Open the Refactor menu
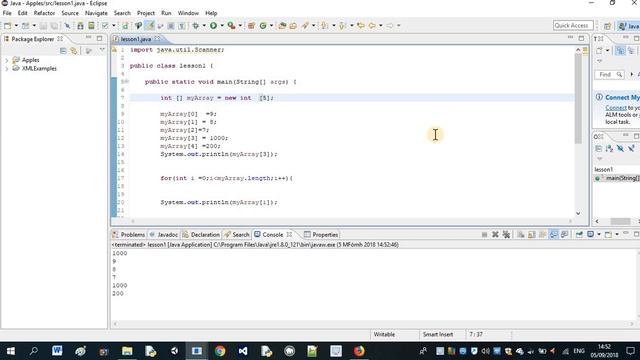Image resolution: width=640 pixels, height=360 pixels. (x=44, y=13)
